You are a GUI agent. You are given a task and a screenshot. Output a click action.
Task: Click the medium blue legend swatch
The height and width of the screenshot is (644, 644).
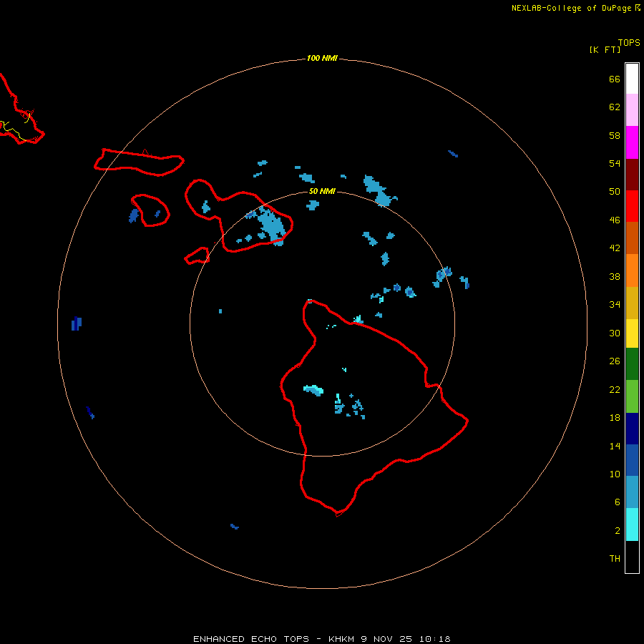632,460
